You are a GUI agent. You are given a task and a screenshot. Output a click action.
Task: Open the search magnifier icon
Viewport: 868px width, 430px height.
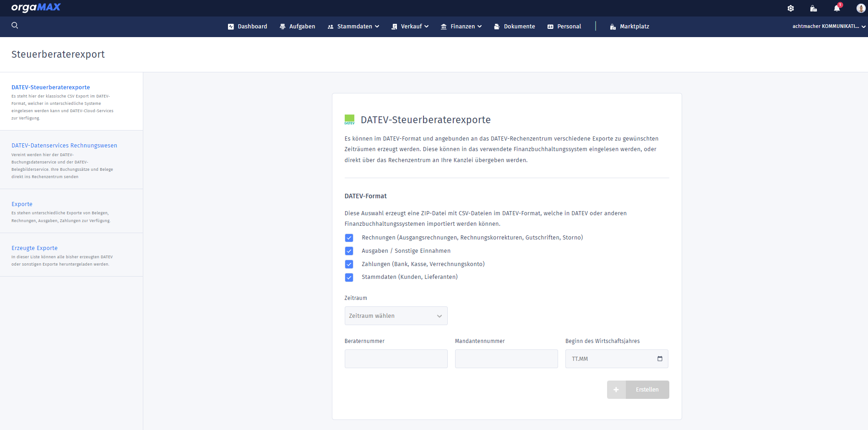(x=15, y=26)
